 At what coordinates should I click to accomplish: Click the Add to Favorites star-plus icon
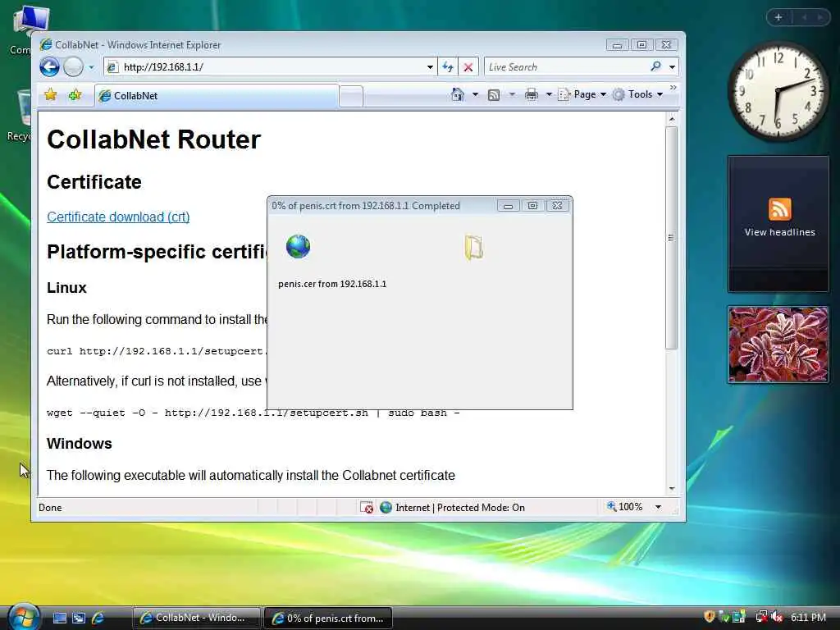click(x=75, y=95)
